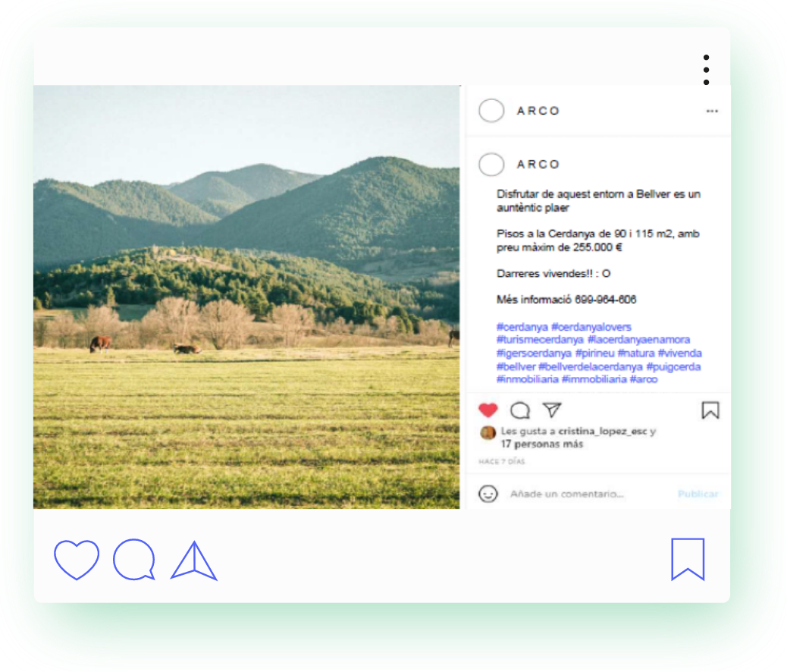Open the #cerdanya hashtag link
The image size is (787, 672).
[x=522, y=327]
